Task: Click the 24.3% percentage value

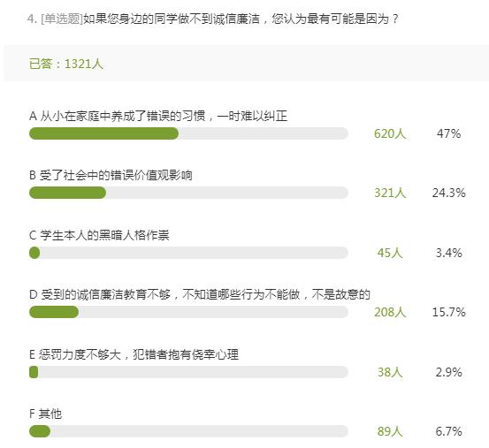Action: click(x=448, y=193)
